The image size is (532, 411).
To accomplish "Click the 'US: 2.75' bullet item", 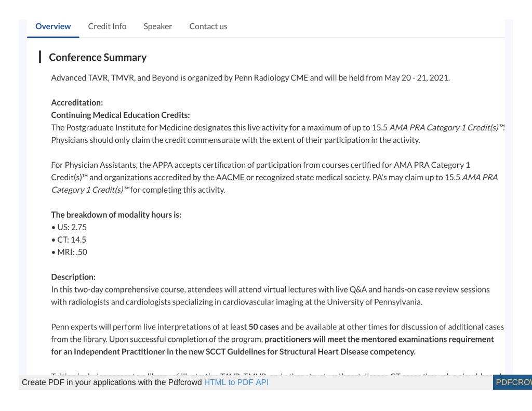I will click(x=69, y=227).
